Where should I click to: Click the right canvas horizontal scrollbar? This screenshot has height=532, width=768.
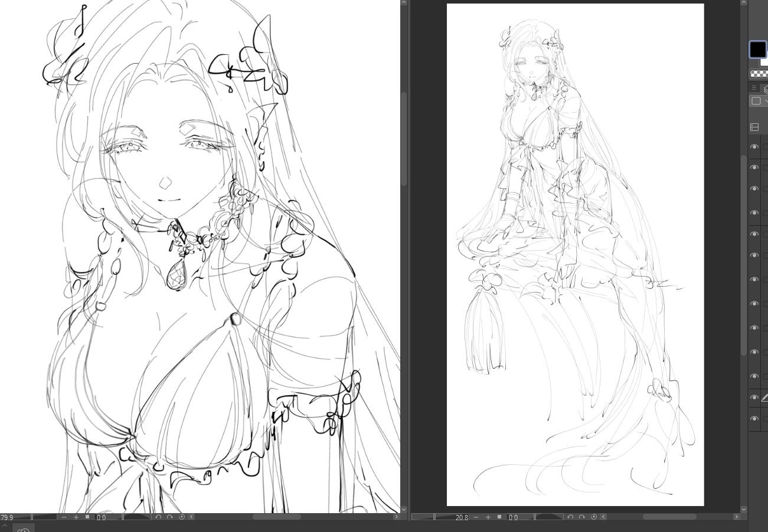(669, 517)
